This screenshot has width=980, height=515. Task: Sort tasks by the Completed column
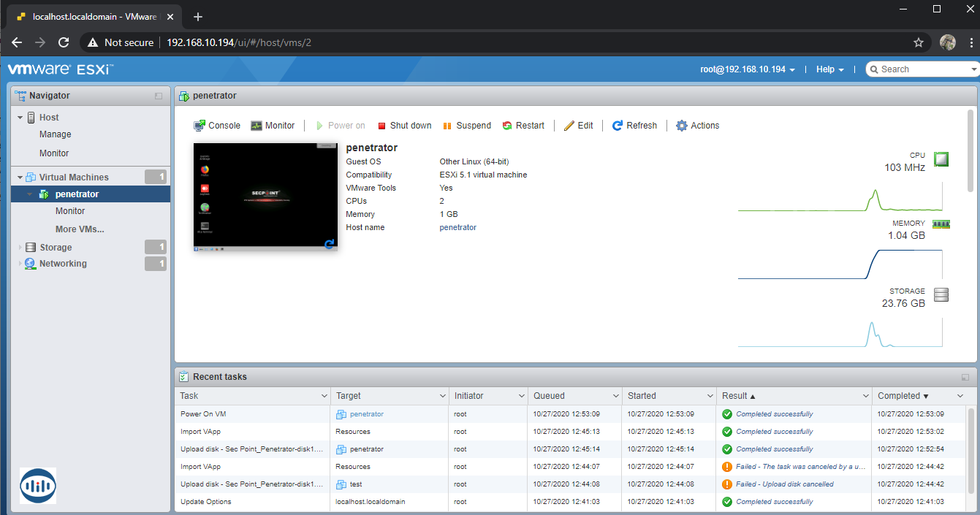pyautogui.click(x=903, y=396)
